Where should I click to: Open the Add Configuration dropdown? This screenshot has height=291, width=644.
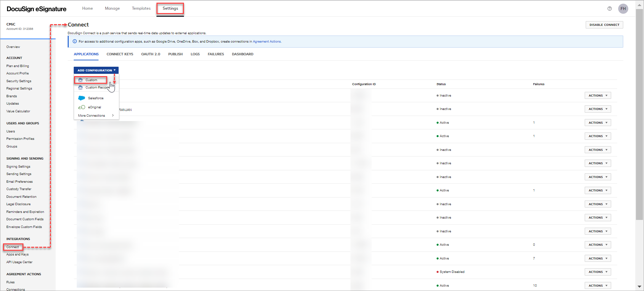[x=96, y=70]
